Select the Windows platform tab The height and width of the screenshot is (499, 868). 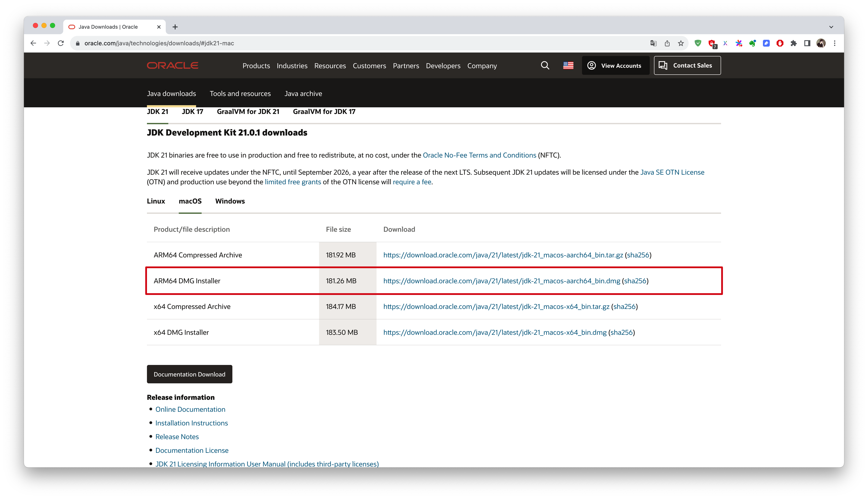pos(230,201)
